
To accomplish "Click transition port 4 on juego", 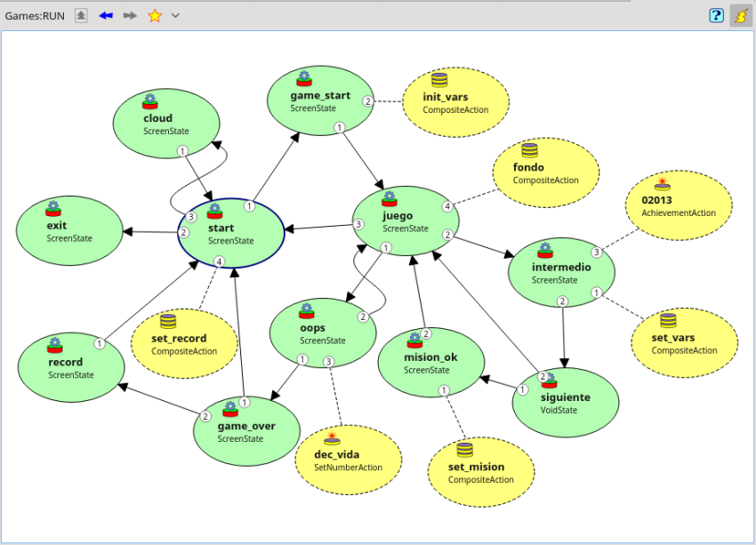I will pos(447,206).
